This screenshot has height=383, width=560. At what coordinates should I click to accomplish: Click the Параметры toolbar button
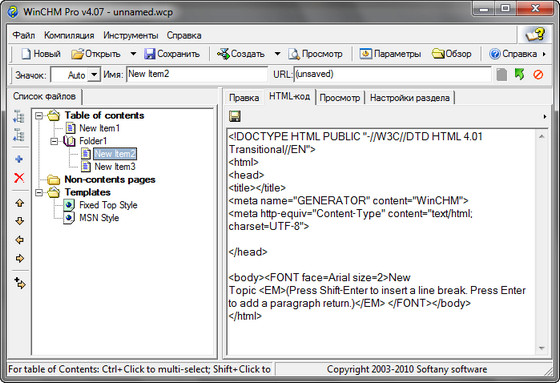[x=390, y=54]
